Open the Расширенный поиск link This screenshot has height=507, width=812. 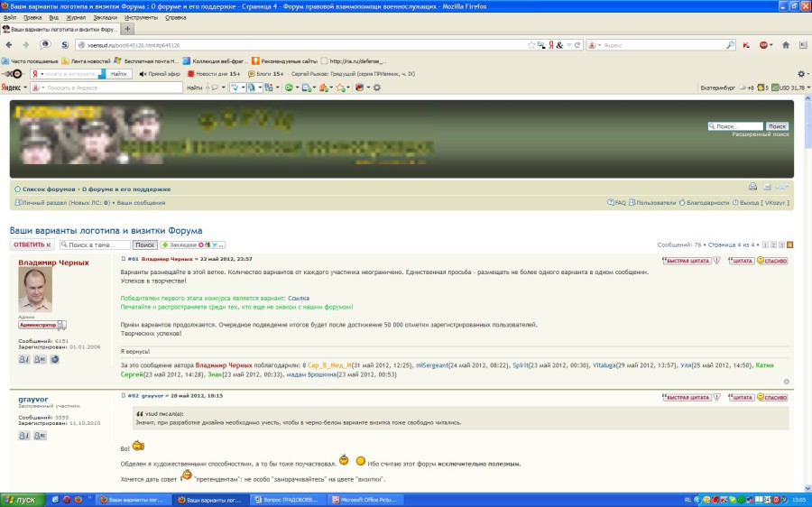[760, 134]
